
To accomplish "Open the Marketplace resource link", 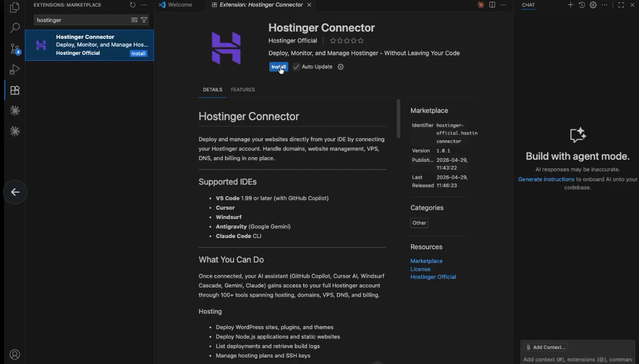I will coord(426,261).
